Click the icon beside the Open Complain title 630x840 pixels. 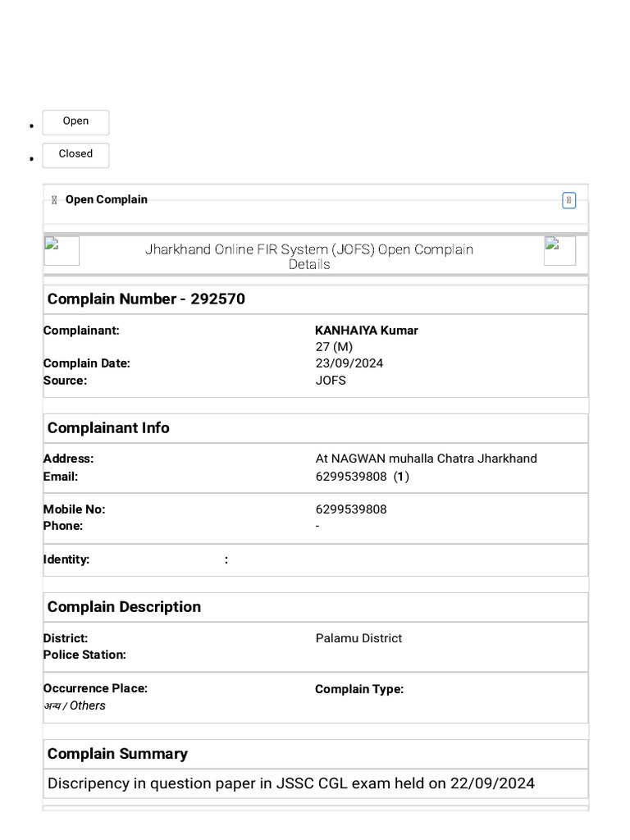coord(54,200)
